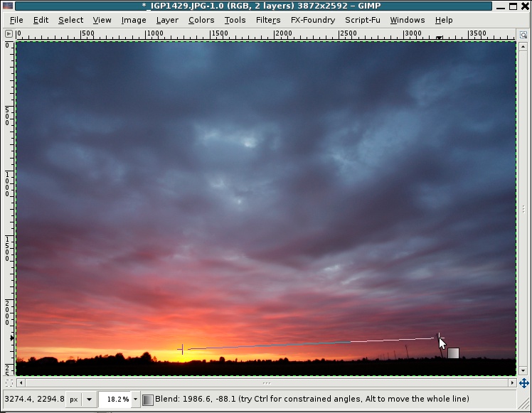Open the px units dropdown
The height and width of the screenshot is (413, 532).
pos(81,399)
